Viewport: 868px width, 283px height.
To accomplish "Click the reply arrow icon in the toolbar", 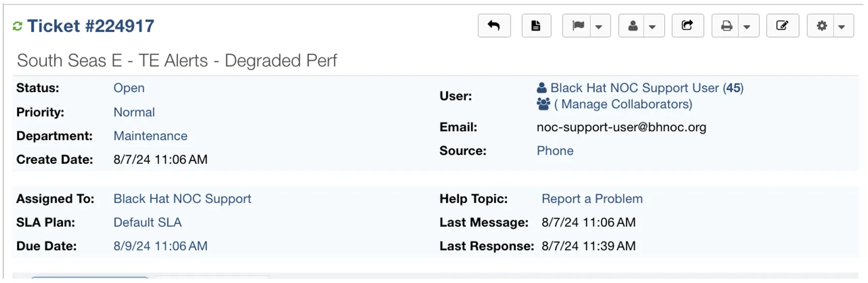I will pos(494,26).
